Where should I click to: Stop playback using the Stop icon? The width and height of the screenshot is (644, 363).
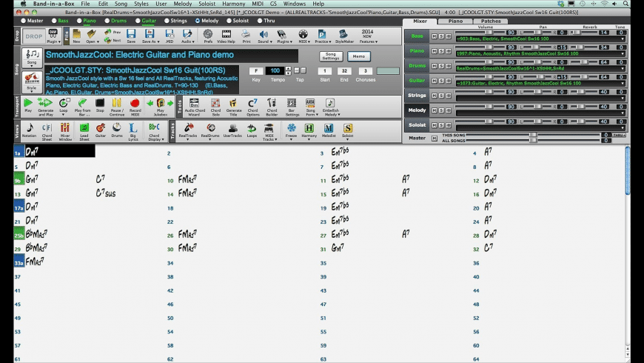pos(100,107)
